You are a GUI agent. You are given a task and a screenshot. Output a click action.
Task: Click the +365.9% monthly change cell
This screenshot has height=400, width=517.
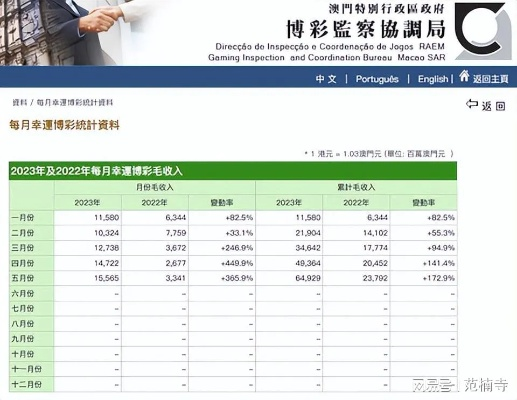pos(237,278)
